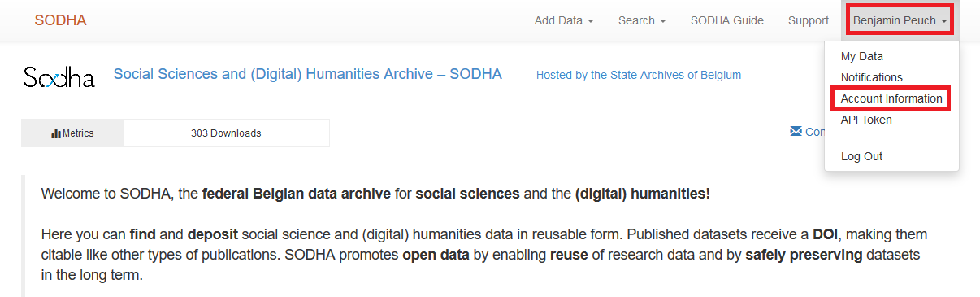
Task: Click the caret beside Add Data
Action: tap(591, 21)
